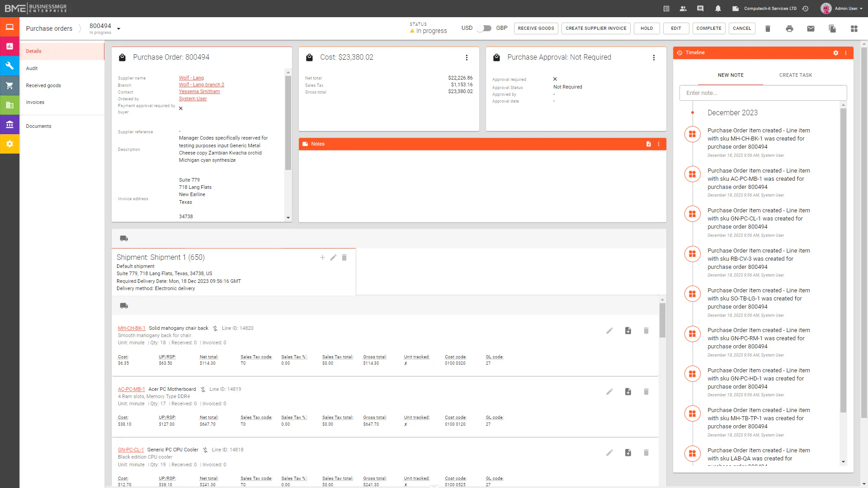Open notifications bell icon
Image resolution: width=868 pixels, height=488 pixels.
(718, 9)
